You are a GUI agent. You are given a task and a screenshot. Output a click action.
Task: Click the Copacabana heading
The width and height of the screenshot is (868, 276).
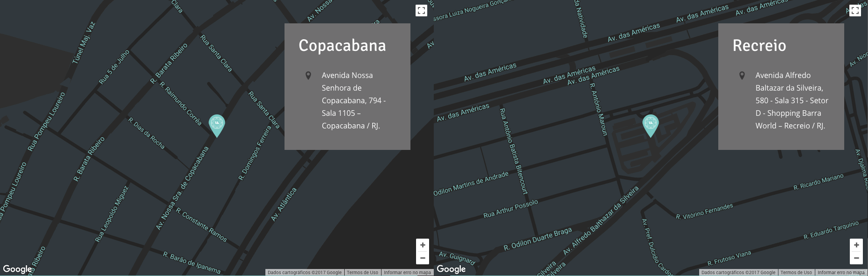tap(342, 46)
